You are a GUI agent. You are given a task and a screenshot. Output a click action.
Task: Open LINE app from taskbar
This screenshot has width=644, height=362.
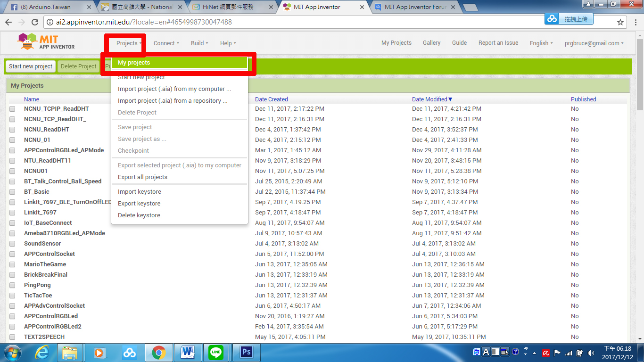(x=217, y=352)
